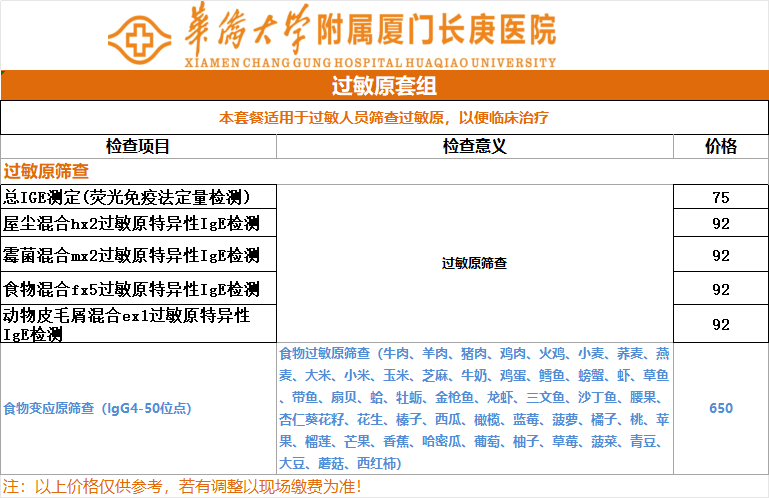
Task: Click the column header 检查项目
Action: 138,146
